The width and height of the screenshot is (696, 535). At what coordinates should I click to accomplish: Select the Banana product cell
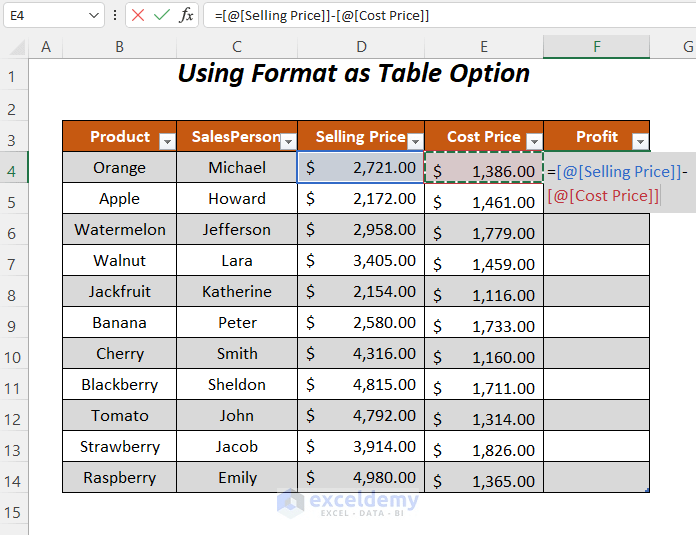(119, 322)
